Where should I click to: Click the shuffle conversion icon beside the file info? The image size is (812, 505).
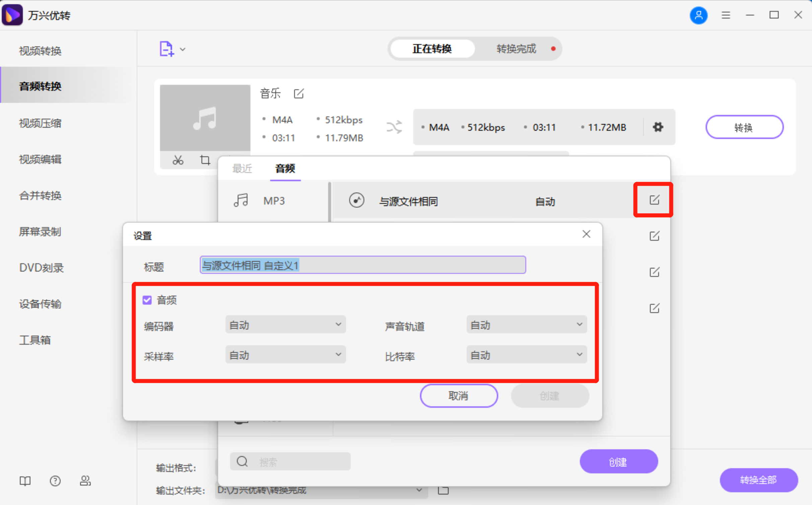coord(394,127)
